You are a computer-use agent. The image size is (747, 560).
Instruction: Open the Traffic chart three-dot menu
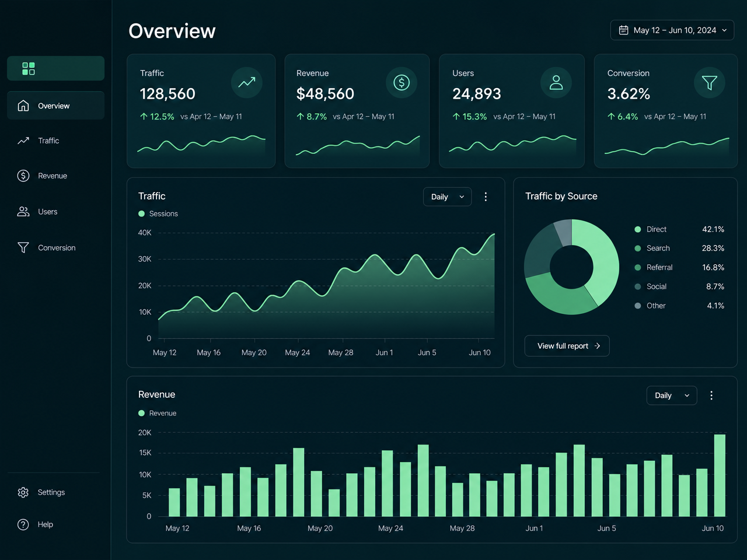tap(486, 197)
